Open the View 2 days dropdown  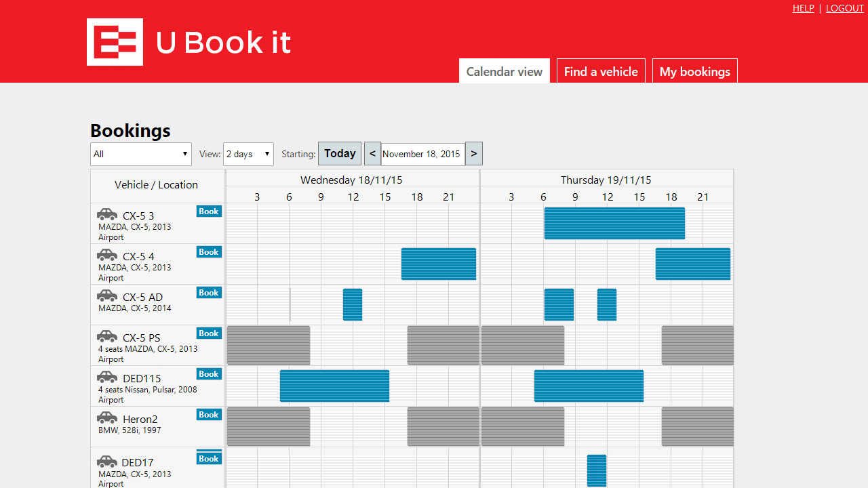point(248,154)
